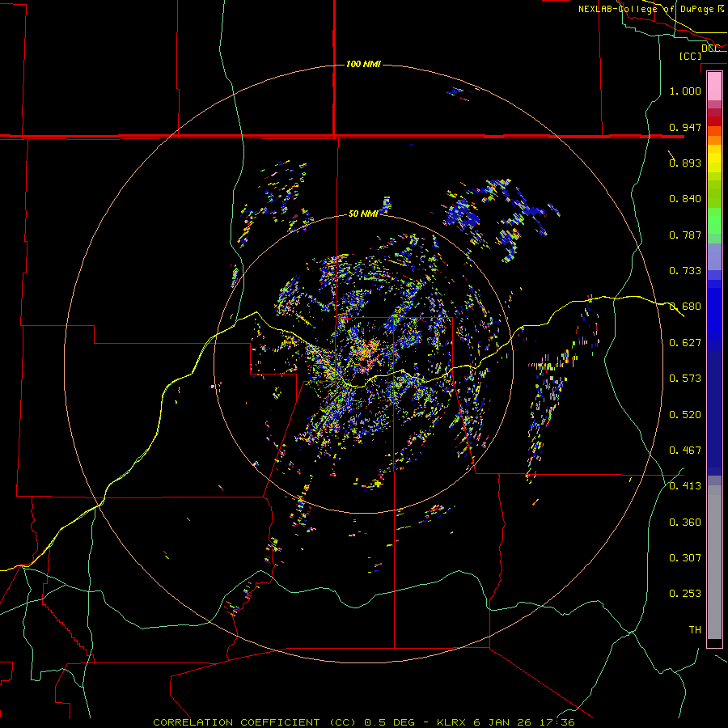The height and width of the screenshot is (728, 728).
Task: Click the 0.893 legend value
Action: coord(685,163)
